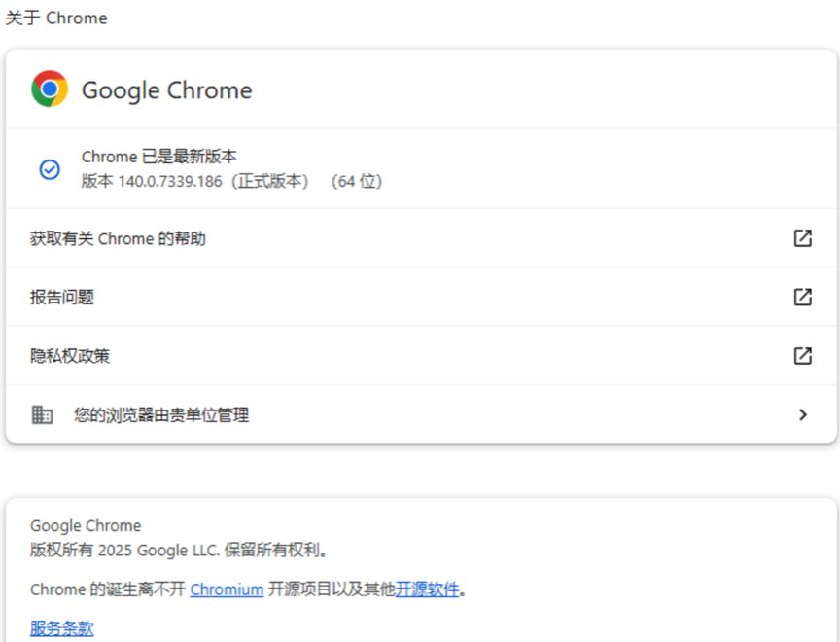Screen dimensions: 840x642
Task: Open the 隐私权政策 row text
Action: (x=70, y=356)
